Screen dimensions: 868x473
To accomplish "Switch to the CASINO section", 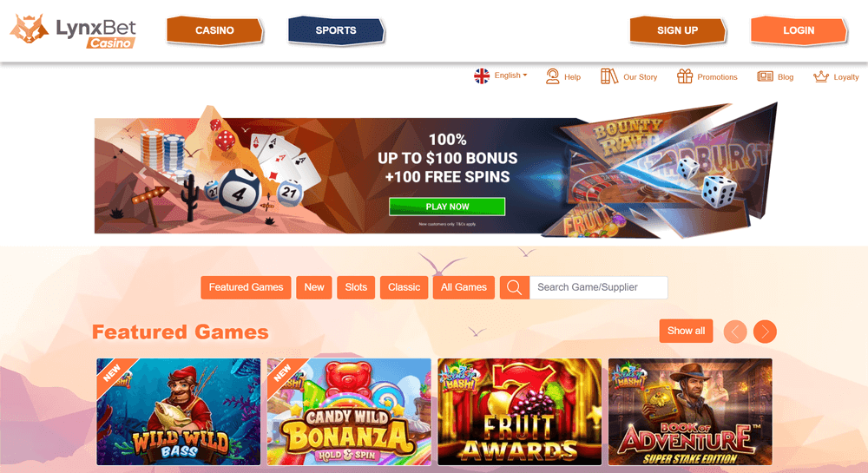I will (214, 30).
